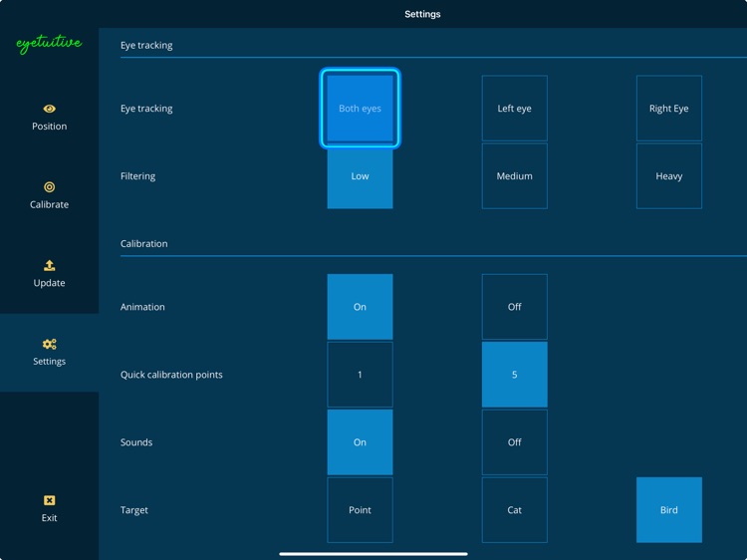
Task: Click the Settings title at top
Action: pos(422,14)
